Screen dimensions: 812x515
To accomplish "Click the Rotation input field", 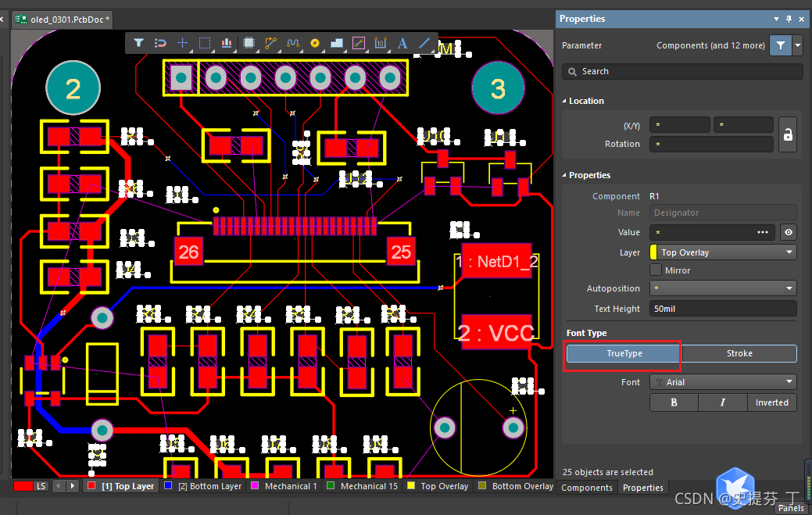I will tap(711, 144).
